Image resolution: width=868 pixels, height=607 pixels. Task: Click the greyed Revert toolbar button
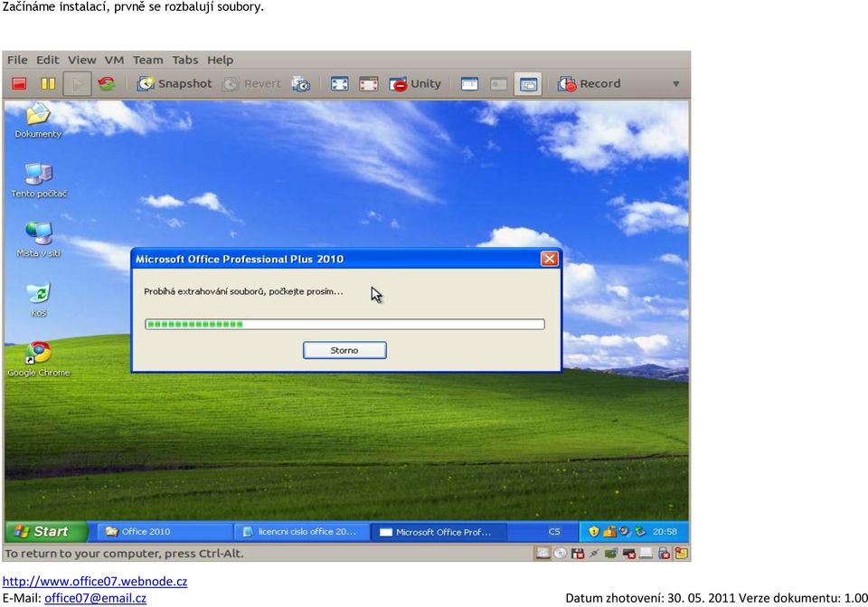[252, 83]
